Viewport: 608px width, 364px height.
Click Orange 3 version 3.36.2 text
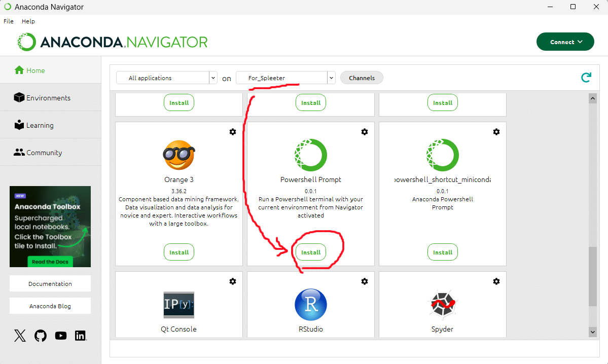point(179,191)
